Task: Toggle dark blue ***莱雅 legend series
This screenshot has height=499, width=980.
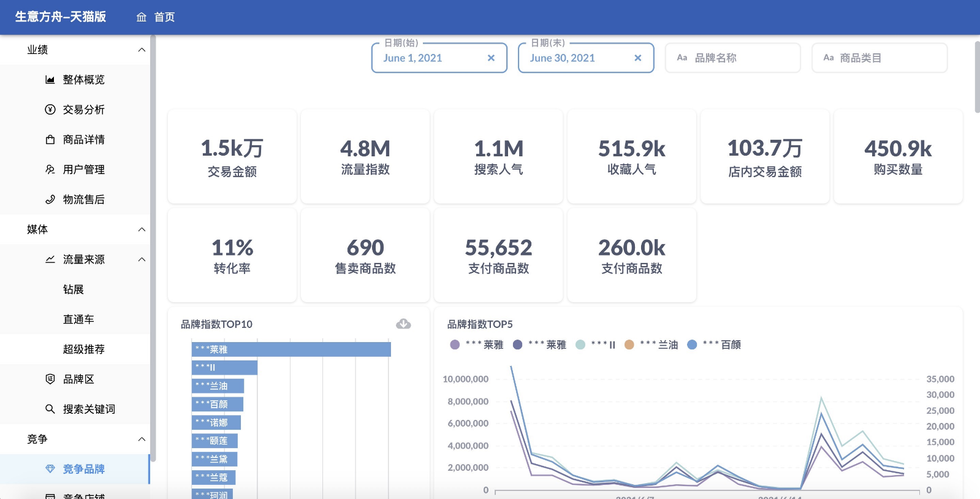Action: click(x=539, y=345)
